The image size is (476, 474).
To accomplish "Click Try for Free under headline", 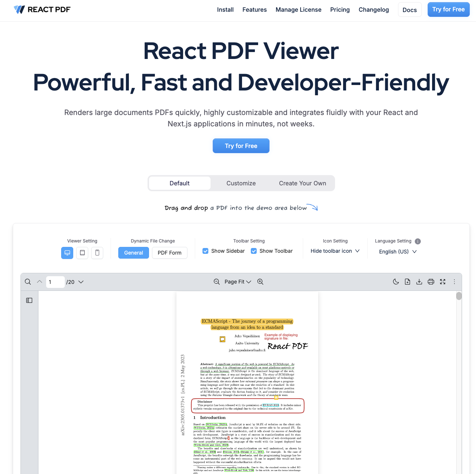I will (241, 146).
